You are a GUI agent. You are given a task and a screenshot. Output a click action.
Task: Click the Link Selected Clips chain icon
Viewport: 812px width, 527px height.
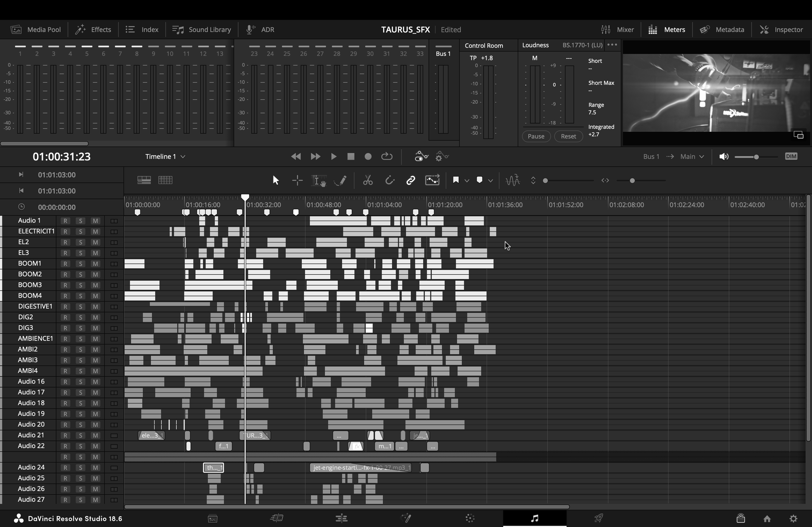411,180
